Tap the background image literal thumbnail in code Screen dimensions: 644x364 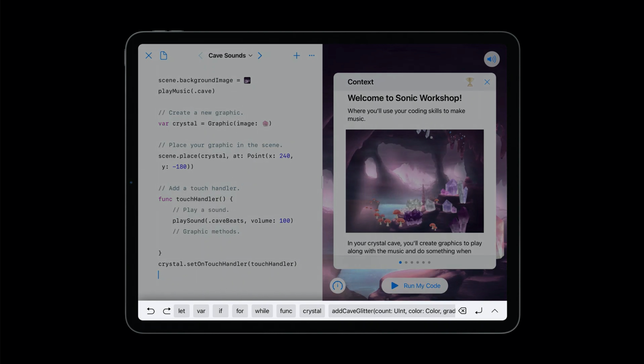247,80
